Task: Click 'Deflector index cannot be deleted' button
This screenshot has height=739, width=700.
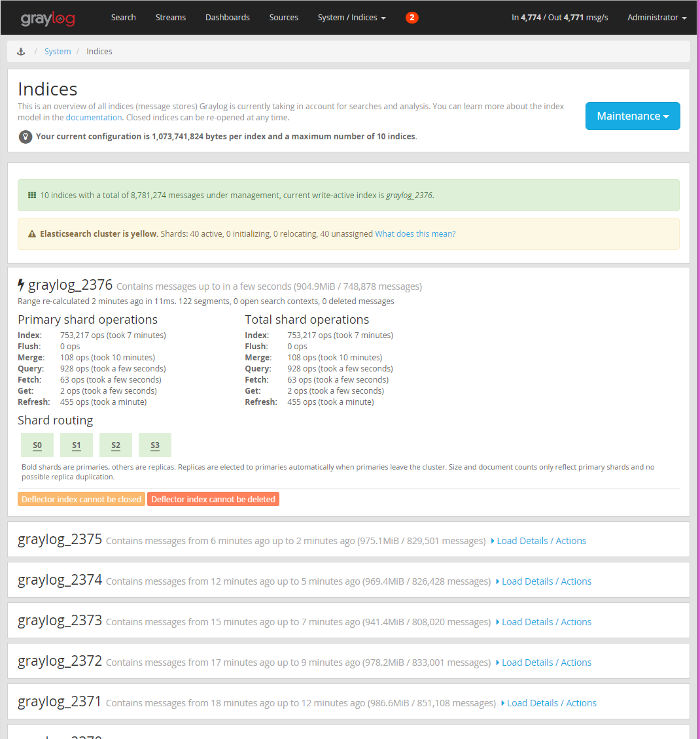Action: (x=213, y=499)
